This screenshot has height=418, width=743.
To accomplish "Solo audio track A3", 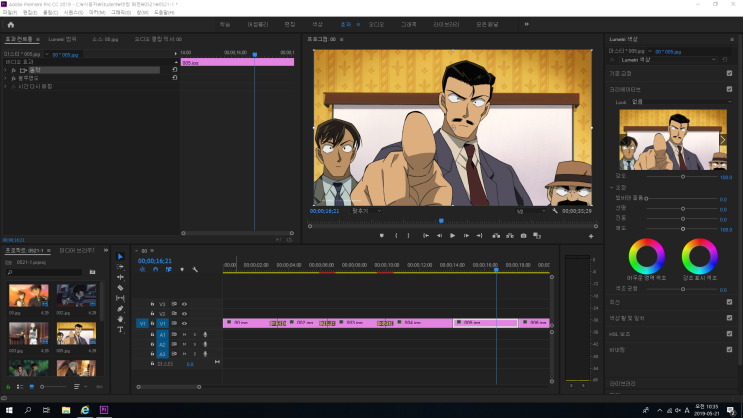I will [195, 354].
